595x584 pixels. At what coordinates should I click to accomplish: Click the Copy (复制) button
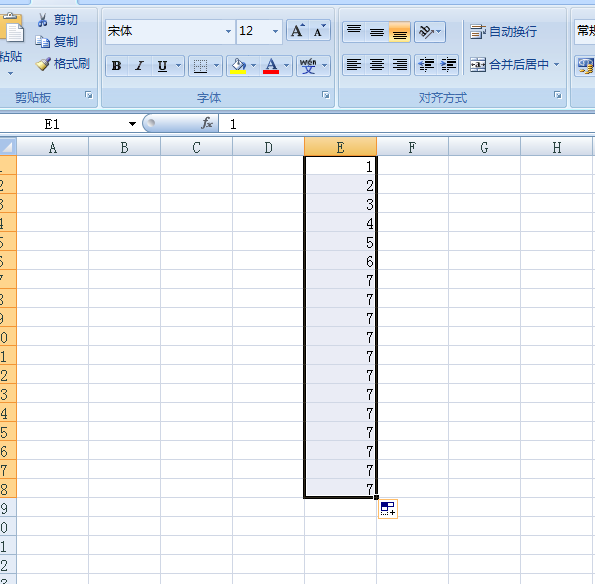coord(57,42)
